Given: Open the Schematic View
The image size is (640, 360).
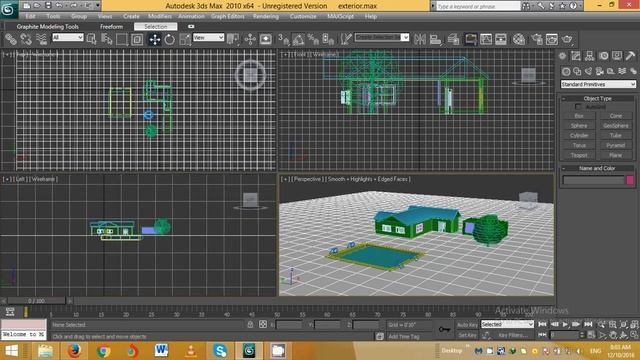Looking at the screenshot, I should pos(501,39).
